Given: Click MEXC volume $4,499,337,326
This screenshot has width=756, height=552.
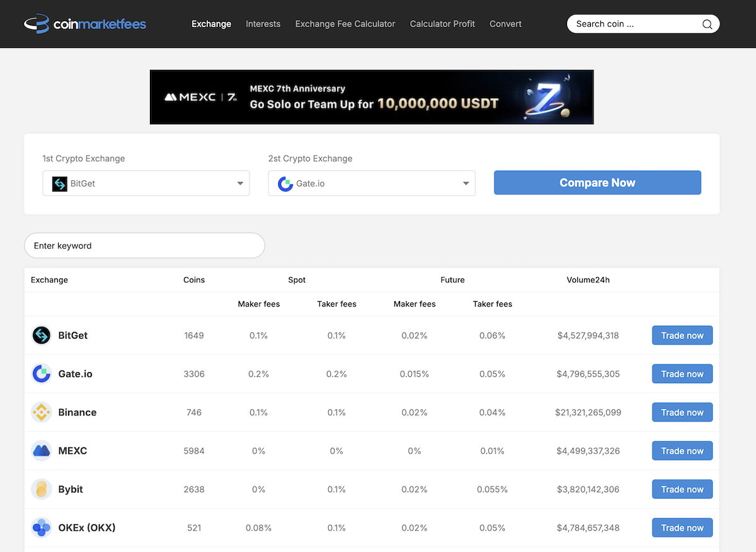Looking at the screenshot, I should [588, 451].
